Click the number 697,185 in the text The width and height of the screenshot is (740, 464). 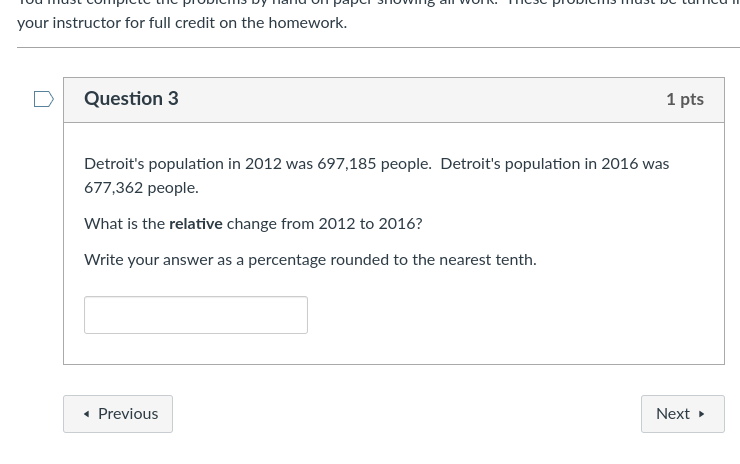pos(346,164)
